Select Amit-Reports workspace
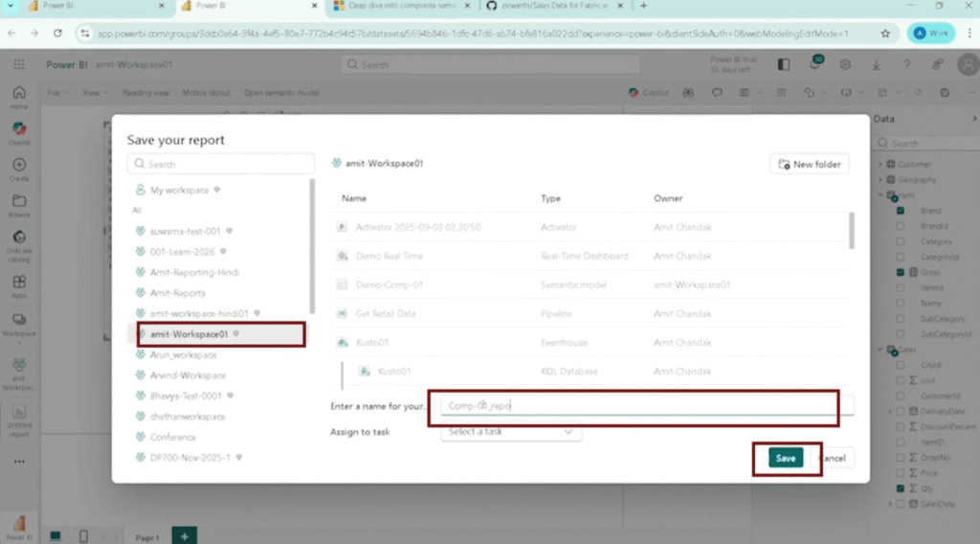 [177, 293]
